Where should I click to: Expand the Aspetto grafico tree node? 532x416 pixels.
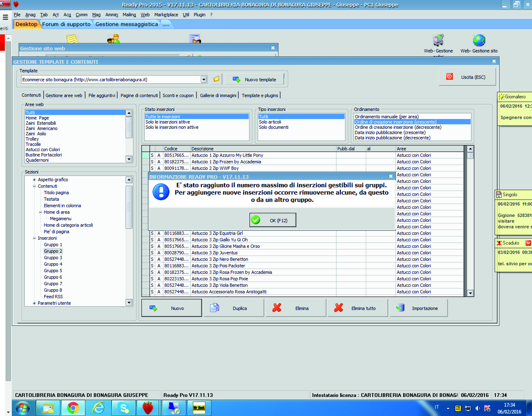coord(35,180)
